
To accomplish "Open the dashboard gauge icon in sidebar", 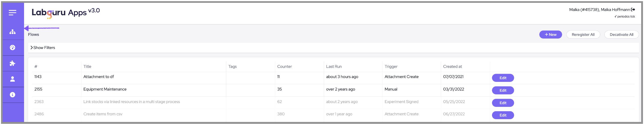I will (13, 48).
